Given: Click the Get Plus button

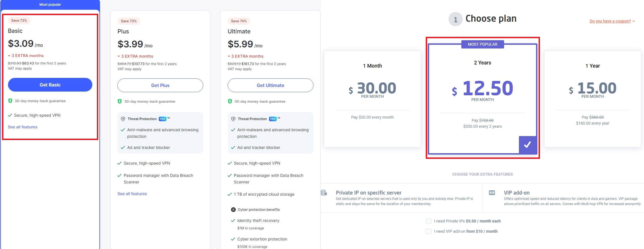Looking at the screenshot, I should click(x=160, y=85).
